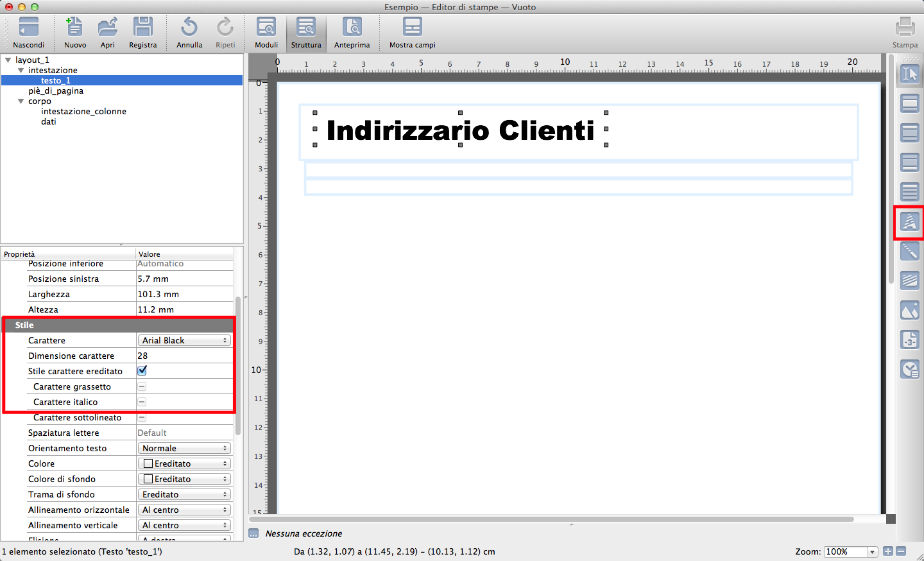Select the image tool in right palette
This screenshot has height=561, width=924.
click(x=909, y=311)
